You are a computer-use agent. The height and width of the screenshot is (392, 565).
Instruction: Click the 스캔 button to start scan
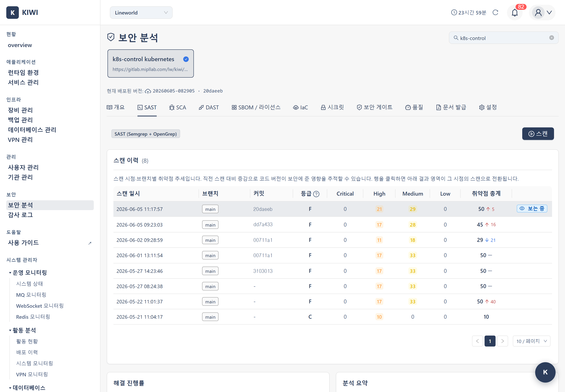point(538,134)
